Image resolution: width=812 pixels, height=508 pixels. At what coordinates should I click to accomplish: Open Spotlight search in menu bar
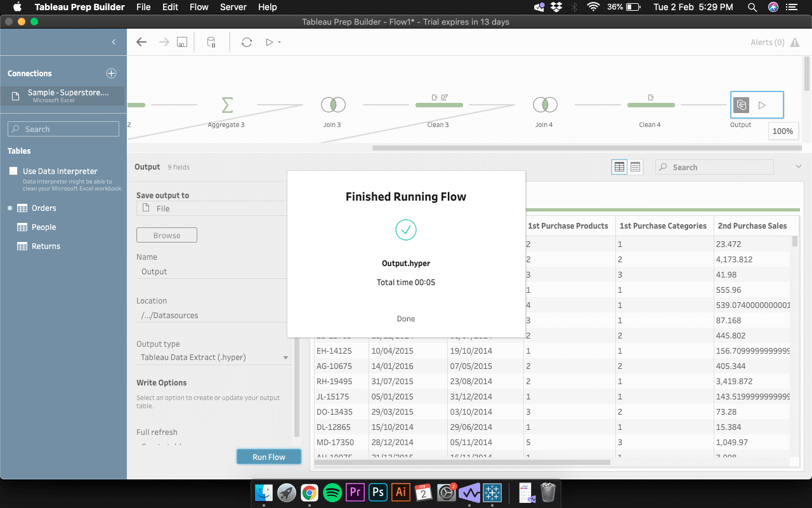(752, 7)
